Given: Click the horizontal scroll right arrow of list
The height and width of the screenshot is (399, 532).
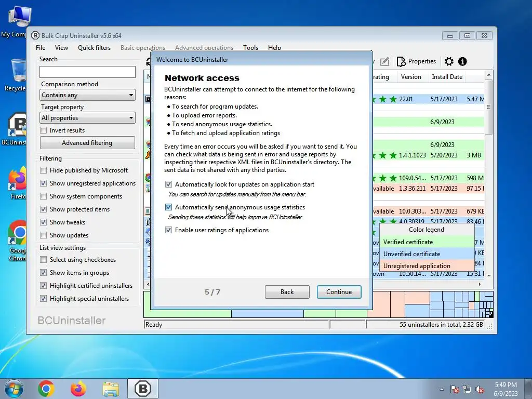Looking at the screenshot, I should tap(480, 284).
